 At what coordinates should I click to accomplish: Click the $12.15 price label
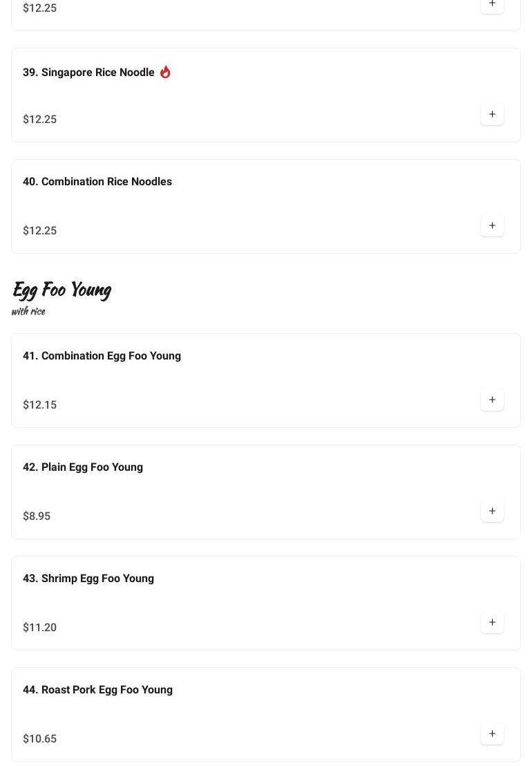click(40, 405)
